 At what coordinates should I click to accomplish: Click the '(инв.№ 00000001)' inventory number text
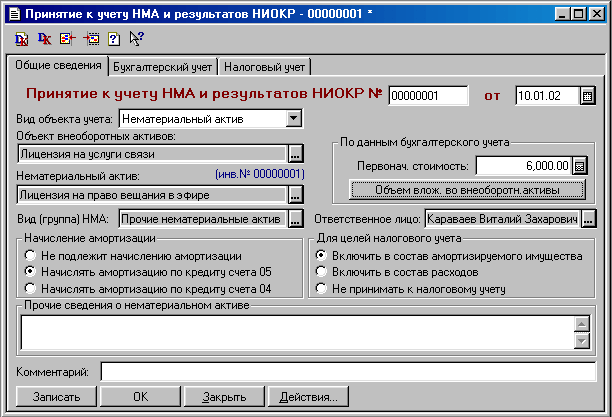click(260, 174)
